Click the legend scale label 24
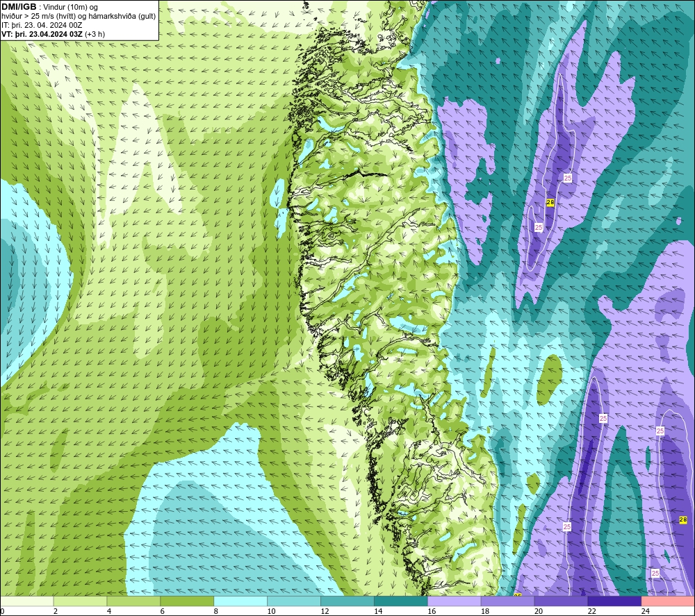Viewport: 695px width, 616px height. pos(646,611)
